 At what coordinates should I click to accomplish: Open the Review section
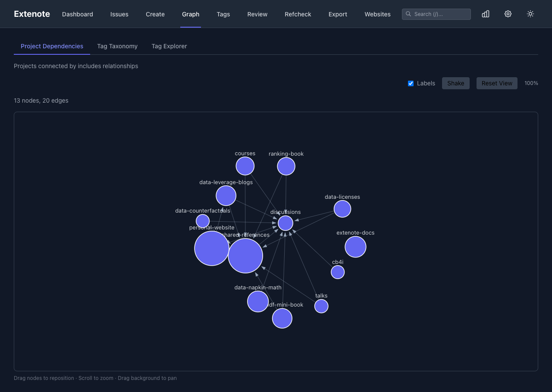[x=257, y=14]
